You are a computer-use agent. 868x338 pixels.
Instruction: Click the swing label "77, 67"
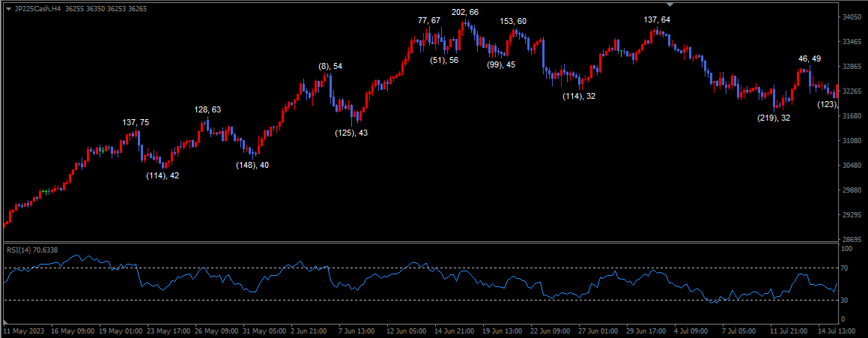[x=429, y=20]
